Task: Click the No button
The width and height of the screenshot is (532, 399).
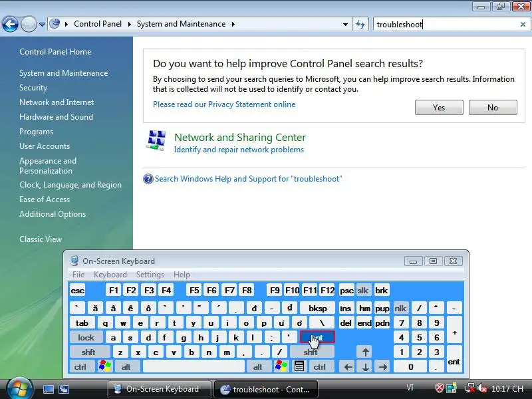Action: click(493, 108)
